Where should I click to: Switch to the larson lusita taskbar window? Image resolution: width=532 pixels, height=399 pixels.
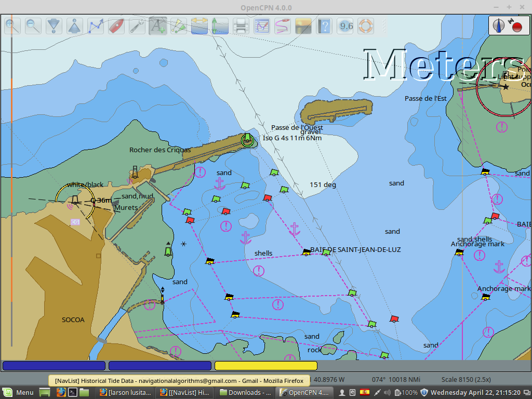click(x=126, y=392)
